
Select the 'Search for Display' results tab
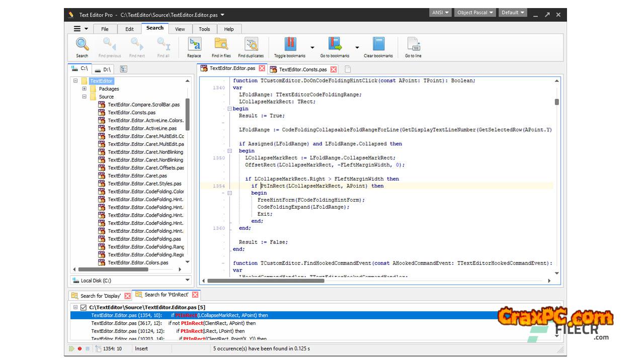(x=100, y=296)
